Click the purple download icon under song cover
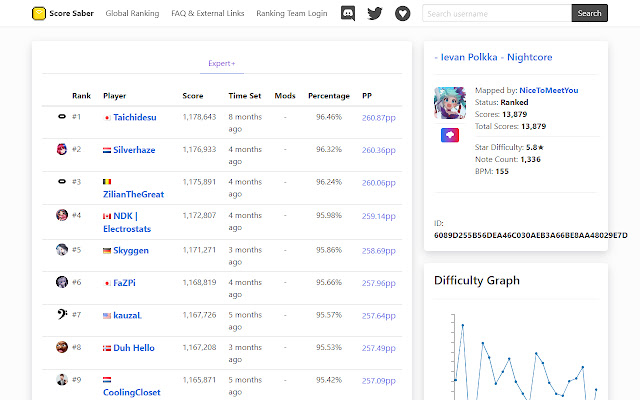Viewport: 640px width, 400px height. (x=450, y=135)
